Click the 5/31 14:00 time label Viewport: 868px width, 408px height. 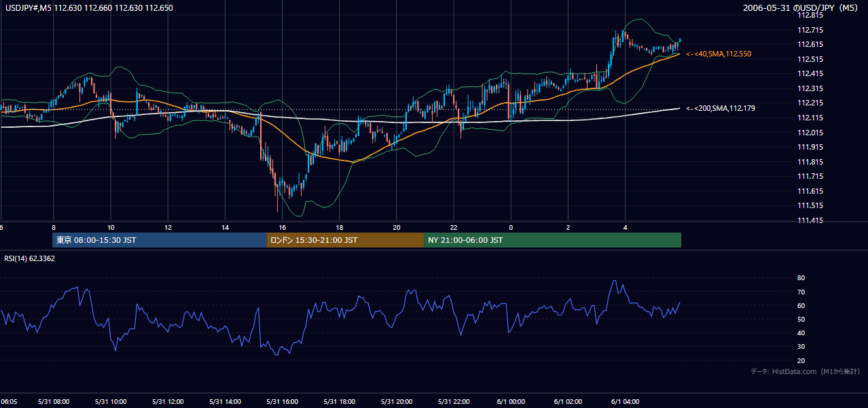(x=225, y=402)
